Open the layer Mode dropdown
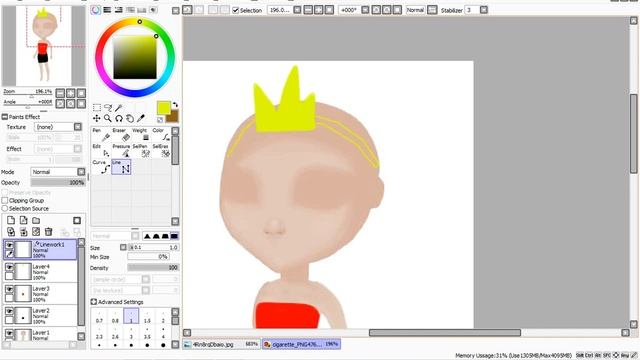 coord(81,172)
